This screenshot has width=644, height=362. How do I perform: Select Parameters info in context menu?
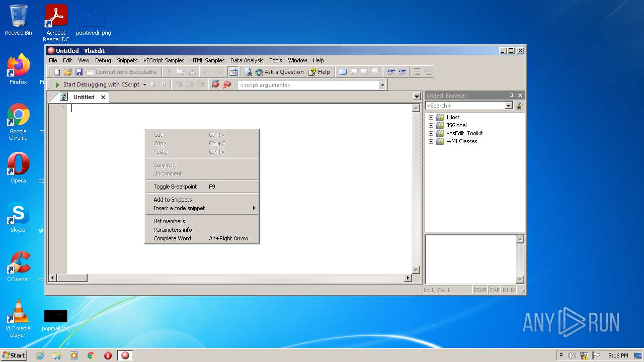201,230
